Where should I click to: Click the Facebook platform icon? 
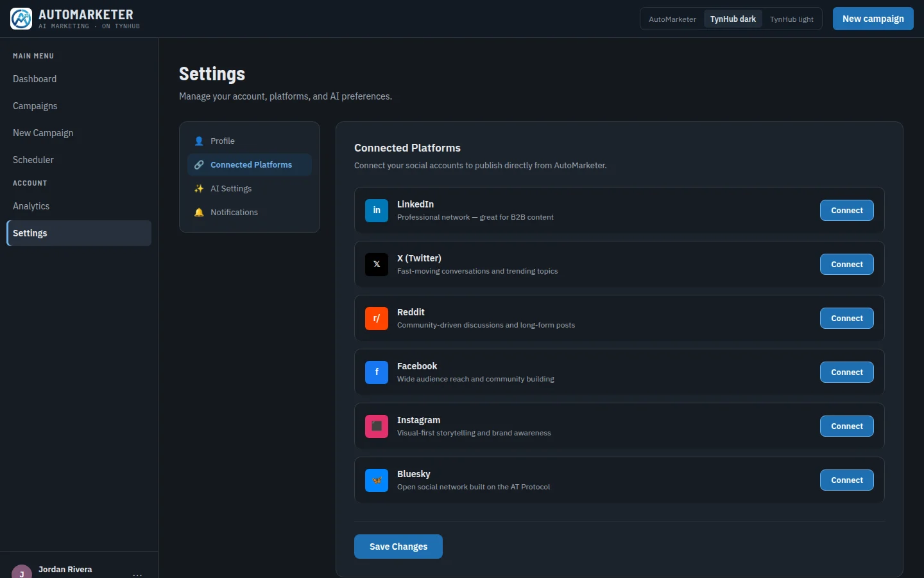pos(377,372)
